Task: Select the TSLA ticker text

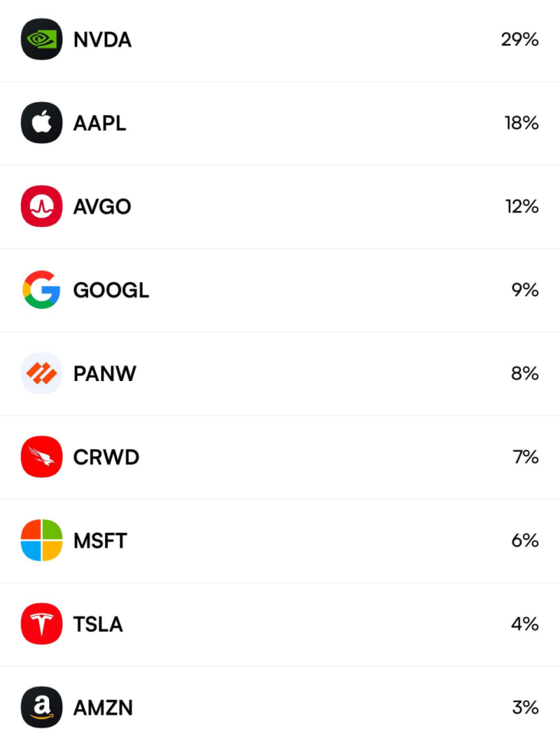Action: (x=98, y=624)
